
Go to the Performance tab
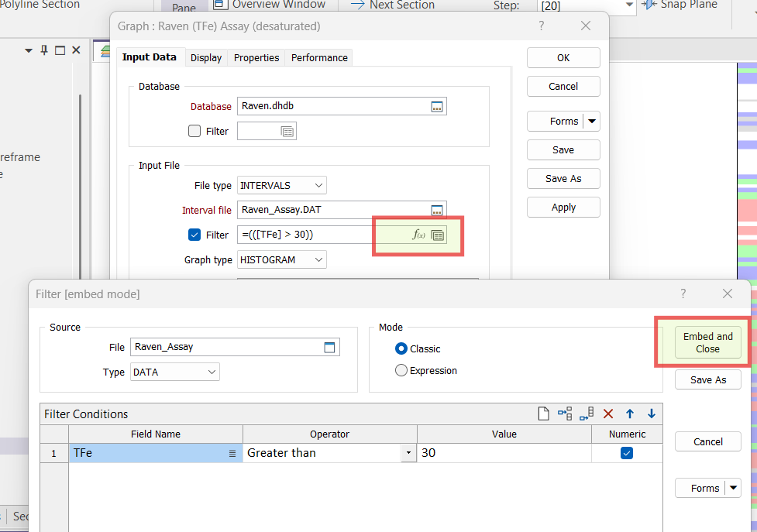[x=319, y=57]
